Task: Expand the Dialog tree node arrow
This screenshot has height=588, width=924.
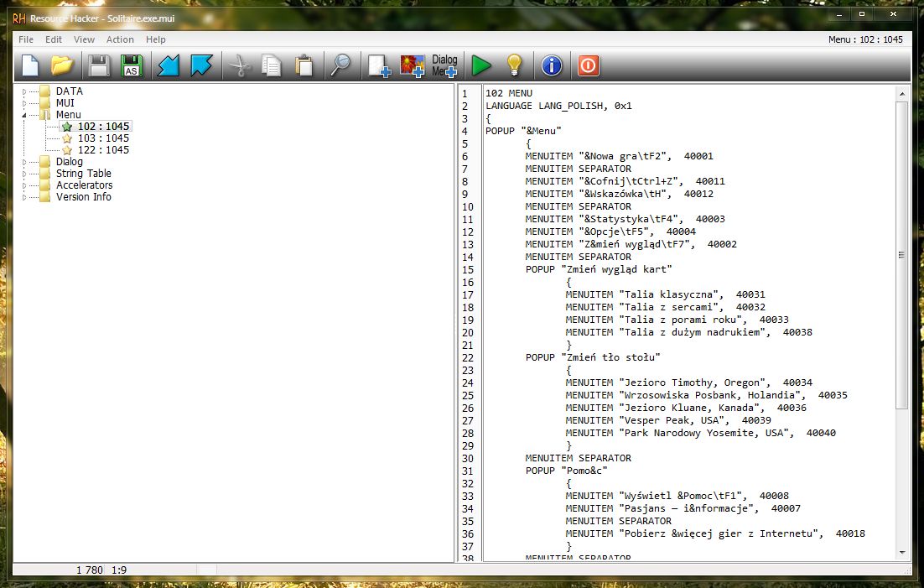Action: [x=24, y=162]
